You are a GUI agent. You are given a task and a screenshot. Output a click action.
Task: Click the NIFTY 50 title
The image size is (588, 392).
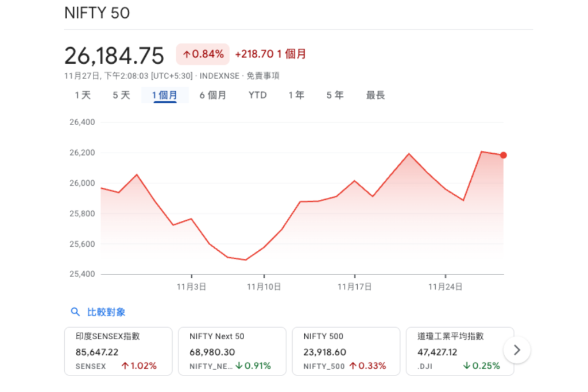click(x=97, y=13)
